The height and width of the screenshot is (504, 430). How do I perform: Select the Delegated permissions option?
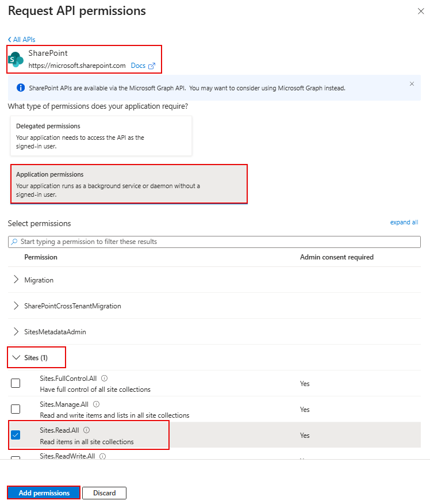(101, 136)
